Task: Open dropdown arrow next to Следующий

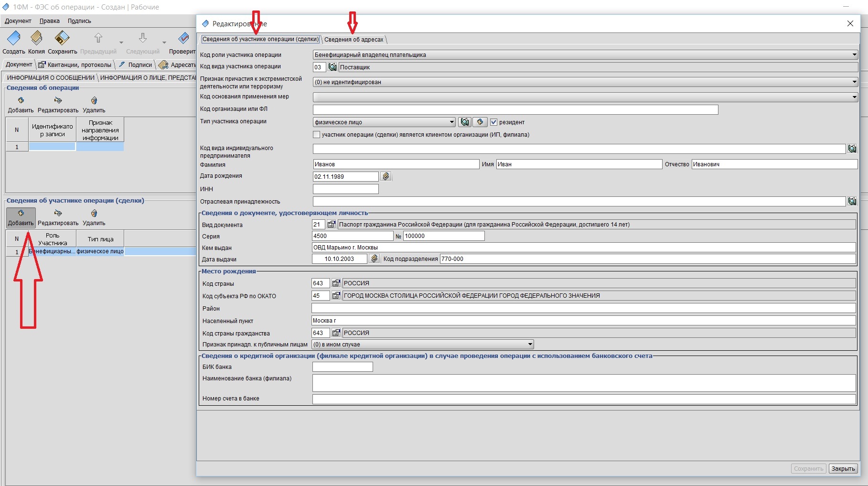Action: point(164,43)
